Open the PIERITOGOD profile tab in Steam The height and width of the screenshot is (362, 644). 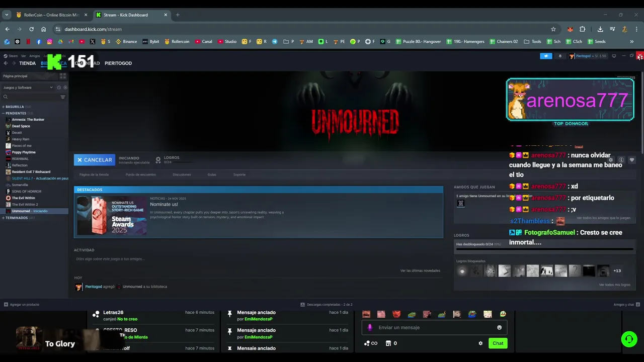click(x=118, y=63)
